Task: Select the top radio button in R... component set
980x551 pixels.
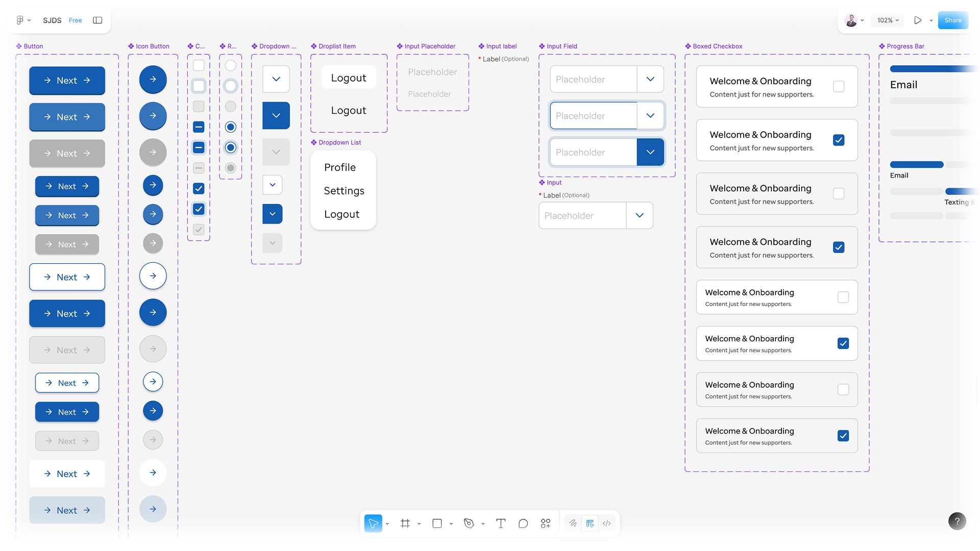Action: [231, 65]
